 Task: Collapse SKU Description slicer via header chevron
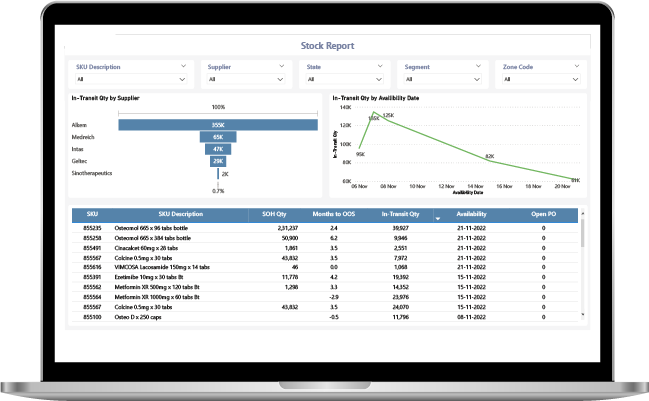coord(183,66)
